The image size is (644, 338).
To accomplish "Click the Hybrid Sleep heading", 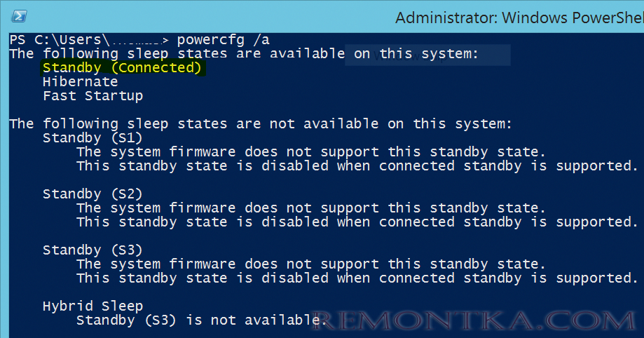I will click(x=93, y=306).
